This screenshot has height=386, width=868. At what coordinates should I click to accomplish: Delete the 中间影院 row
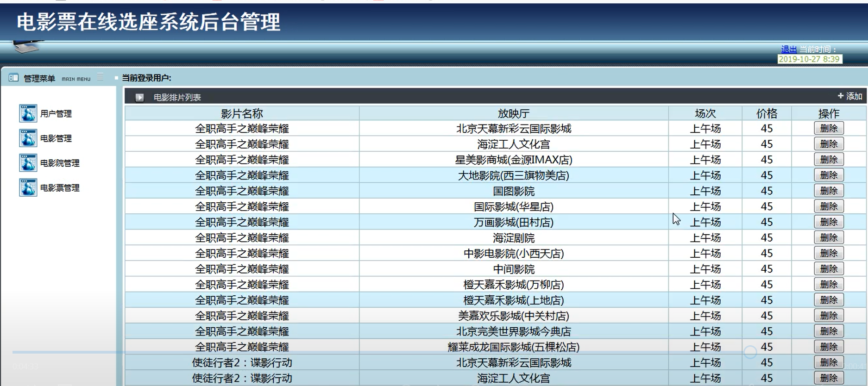click(x=829, y=269)
